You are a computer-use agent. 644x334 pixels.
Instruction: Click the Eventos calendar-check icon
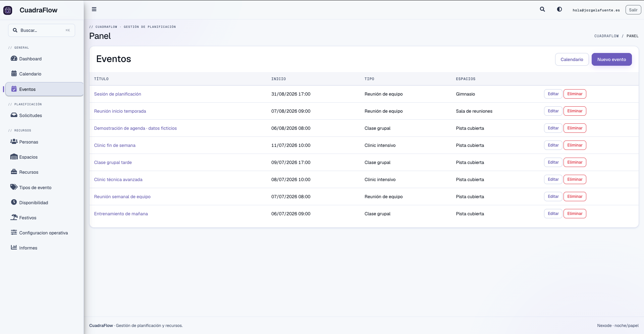point(14,89)
